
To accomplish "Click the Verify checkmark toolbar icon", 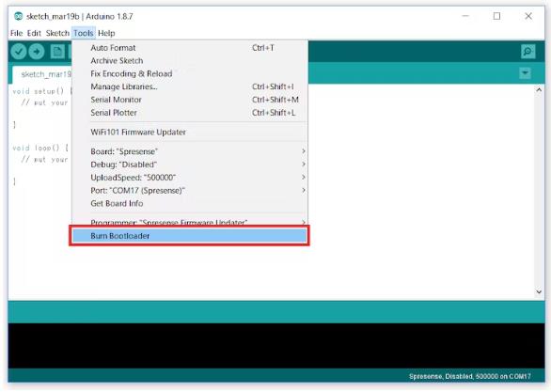I will 19,52.
